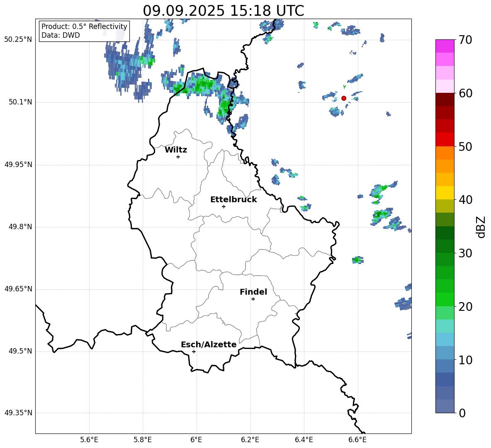Image resolution: width=491 pixels, height=448 pixels.
Task: Click the 30 colorbar tick label
Action: click(x=465, y=253)
